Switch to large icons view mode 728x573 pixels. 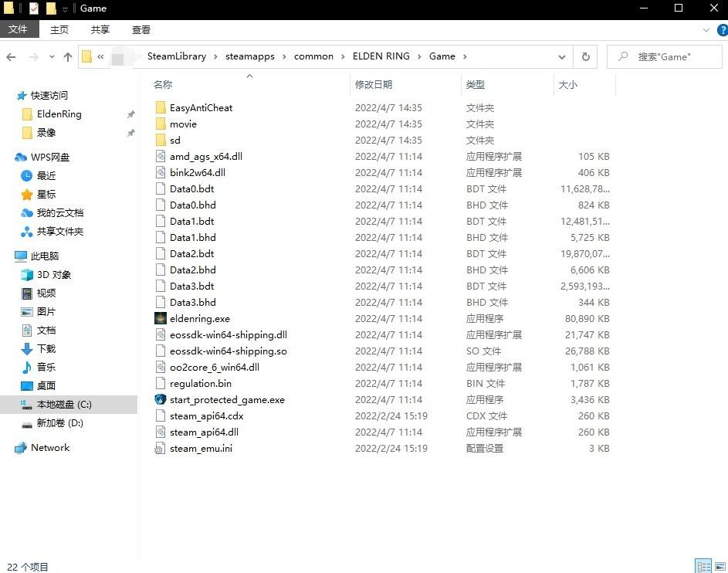(720, 566)
